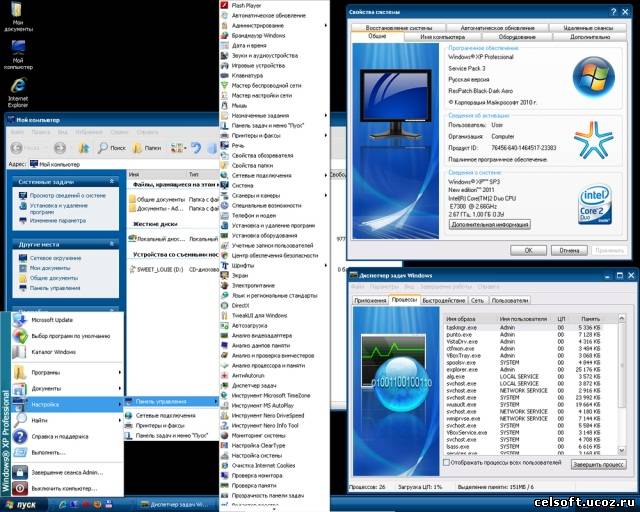Open Flash Player from the control panel menu

[247, 5]
